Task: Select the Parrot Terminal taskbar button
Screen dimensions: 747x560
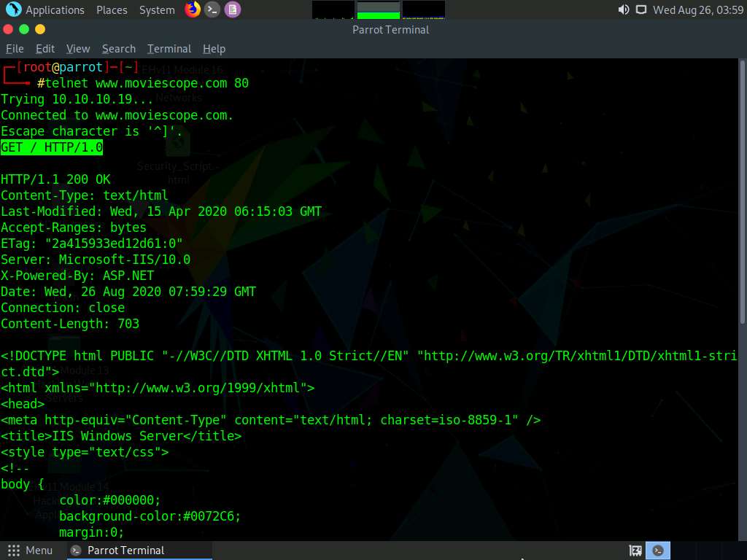Action: 140,551
